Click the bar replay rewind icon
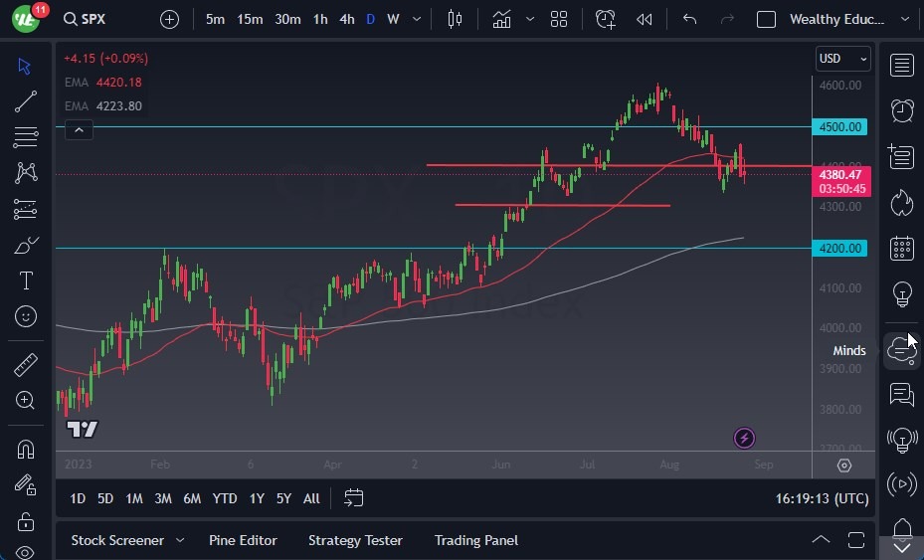The height and width of the screenshot is (560, 924). click(x=645, y=19)
